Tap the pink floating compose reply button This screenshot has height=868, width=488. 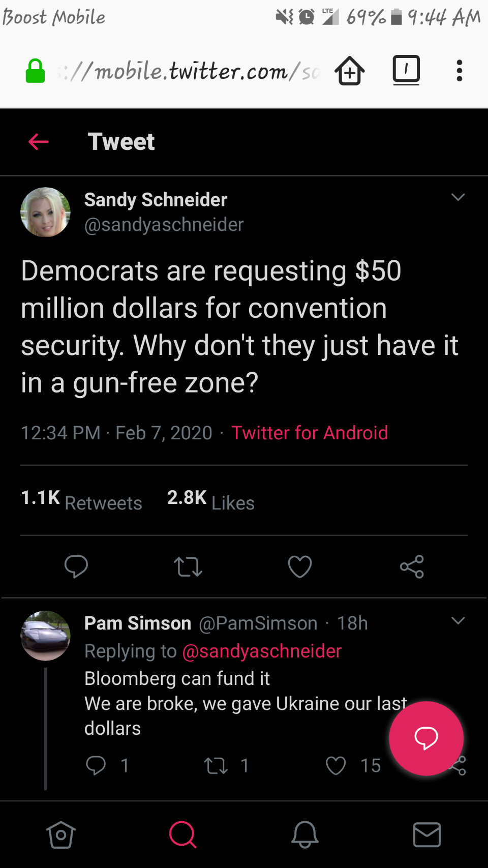click(x=426, y=738)
